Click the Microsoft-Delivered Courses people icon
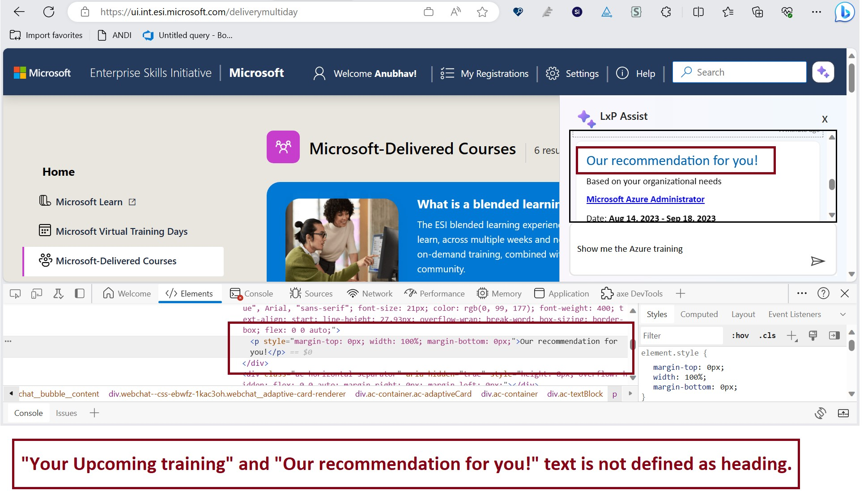Image resolution: width=868 pixels, height=491 pixels. [x=45, y=260]
